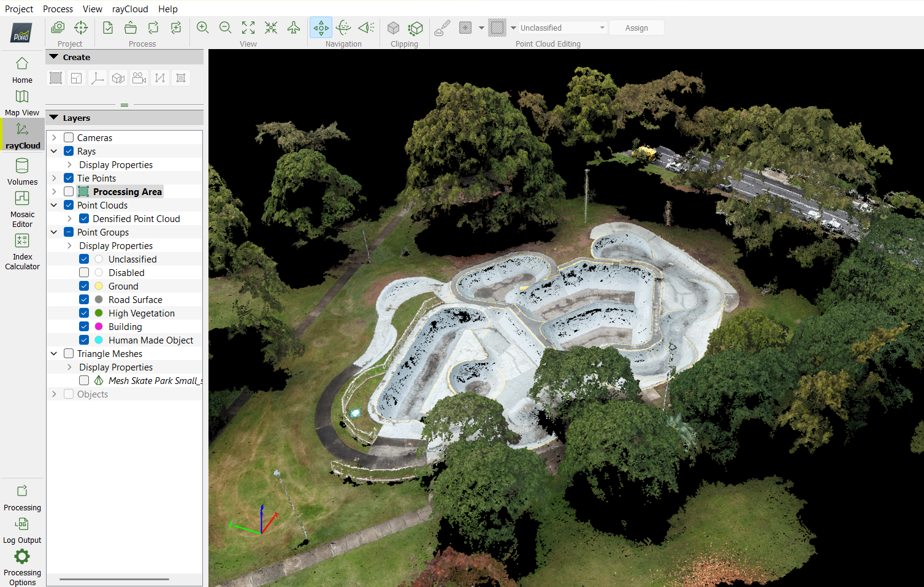Select the standard pan navigation mode icon
The width and height of the screenshot is (924, 587).
(x=321, y=28)
